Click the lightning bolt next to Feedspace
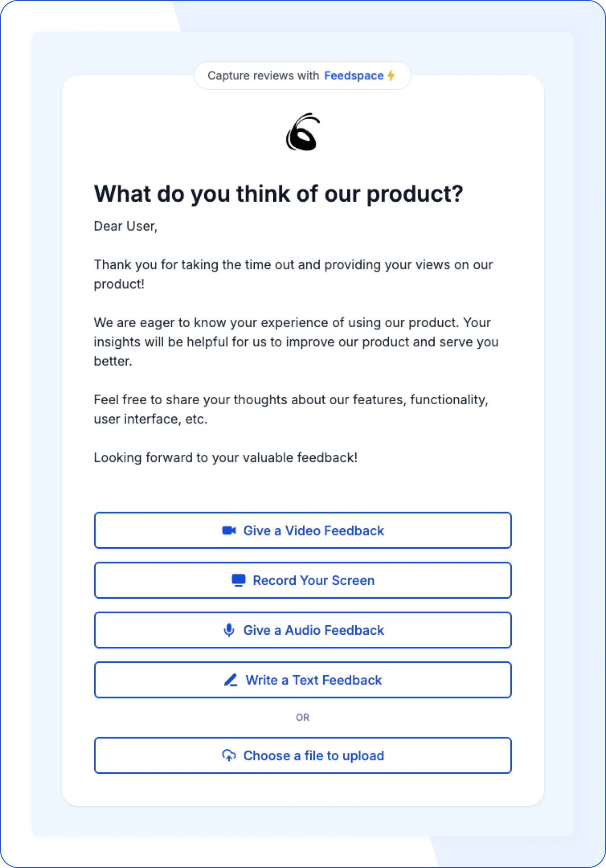The width and height of the screenshot is (606, 868). click(x=390, y=75)
